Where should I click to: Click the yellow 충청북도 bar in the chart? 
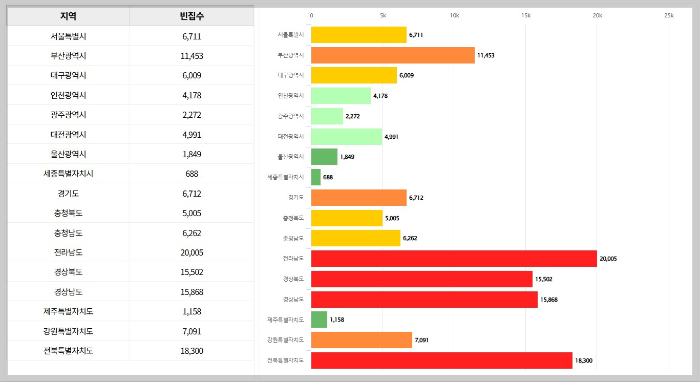pos(347,218)
